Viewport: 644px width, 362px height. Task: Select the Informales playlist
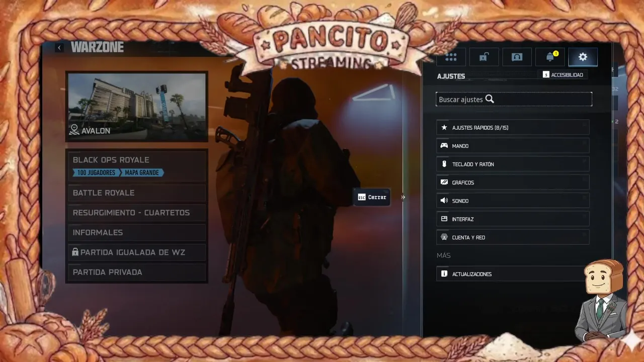point(136,232)
